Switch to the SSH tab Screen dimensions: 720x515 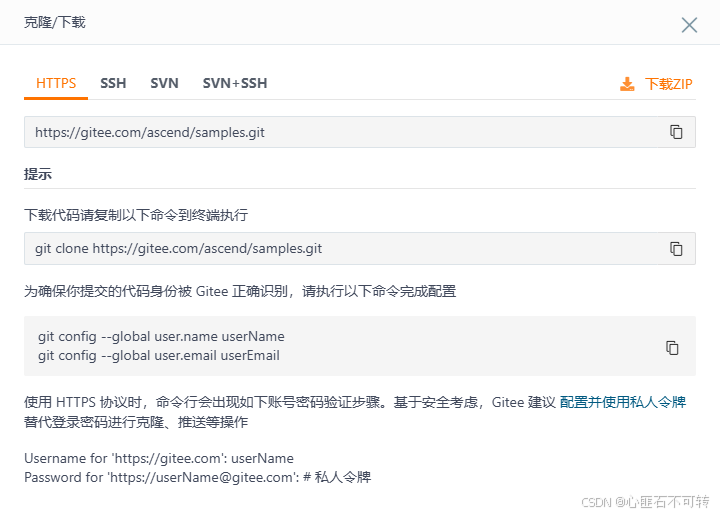[x=113, y=83]
